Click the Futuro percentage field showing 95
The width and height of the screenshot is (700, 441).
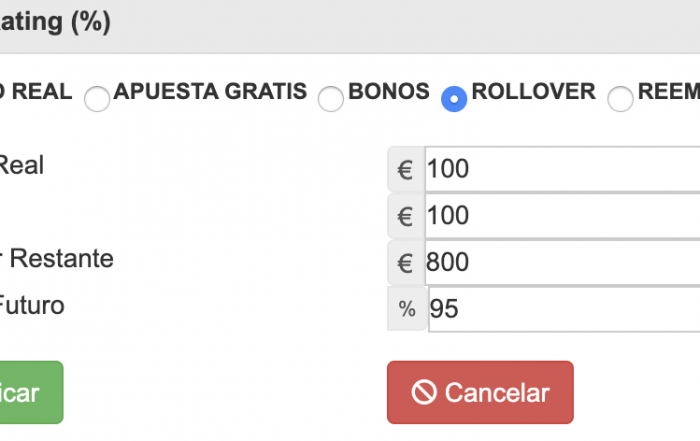564,309
